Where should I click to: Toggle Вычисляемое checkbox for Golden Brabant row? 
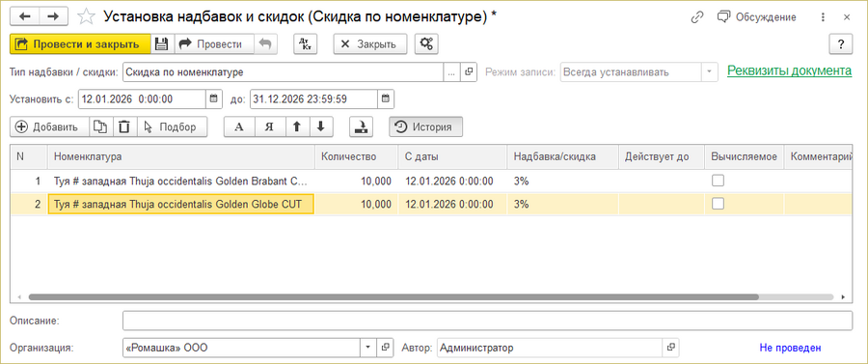718,182
